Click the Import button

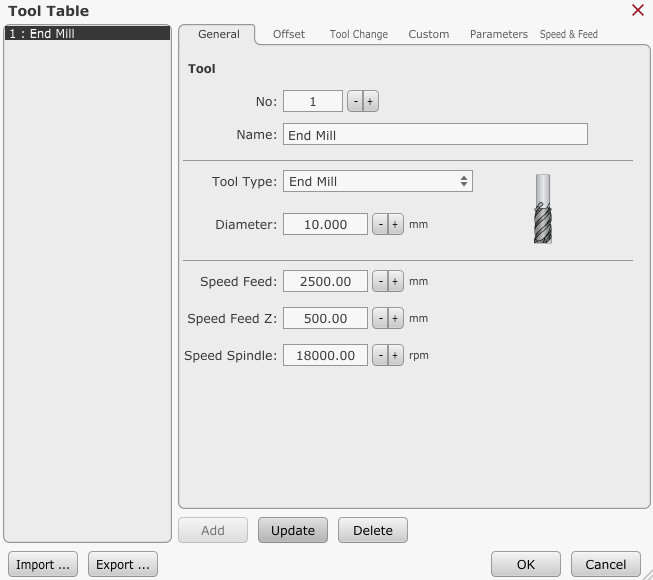pyautogui.click(x=43, y=565)
